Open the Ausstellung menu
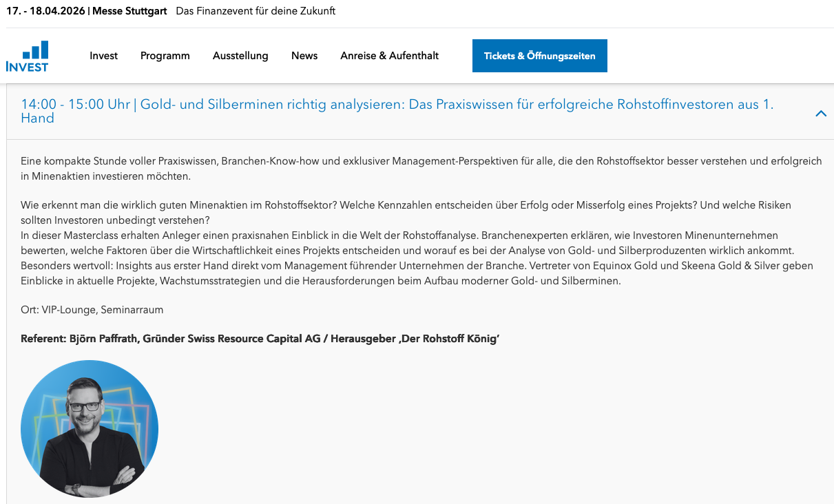The image size is (834, 504). click(x=240, y=55)
